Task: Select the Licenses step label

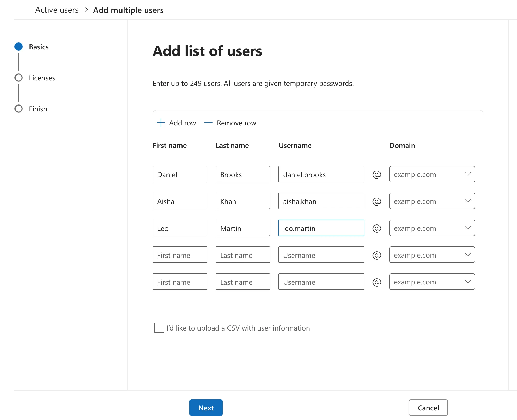Action: coord(42,78)
